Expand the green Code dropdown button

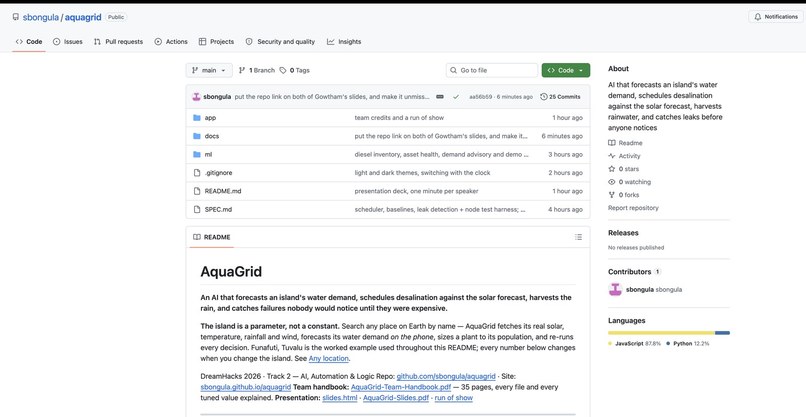(565, 70)
